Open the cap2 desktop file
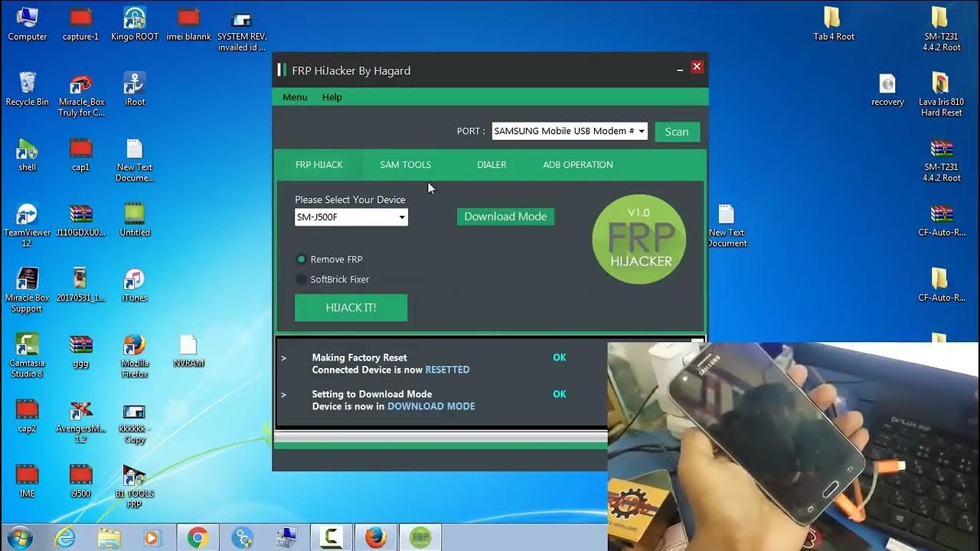 27,416
